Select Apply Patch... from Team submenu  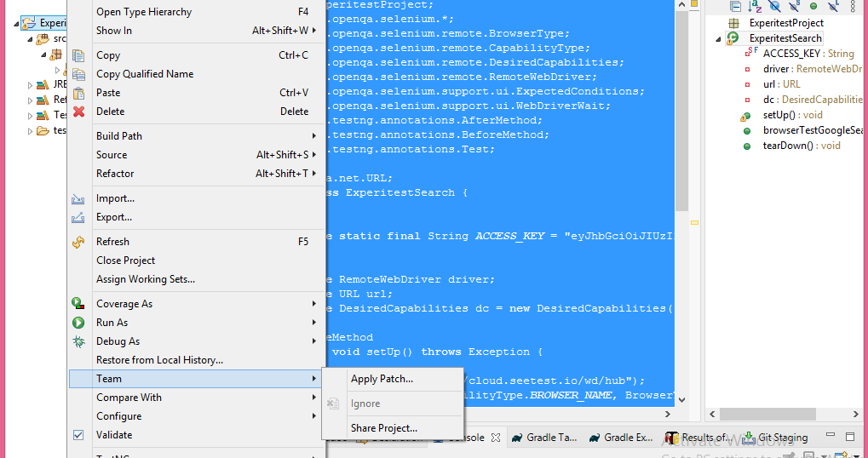pos(393,380)
